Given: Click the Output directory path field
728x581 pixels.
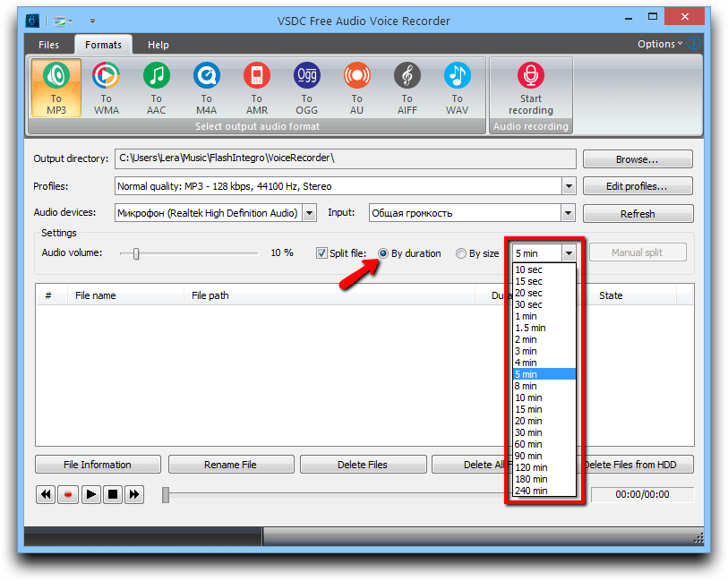Looking at the screenshot, I should (x=346, y=158).
